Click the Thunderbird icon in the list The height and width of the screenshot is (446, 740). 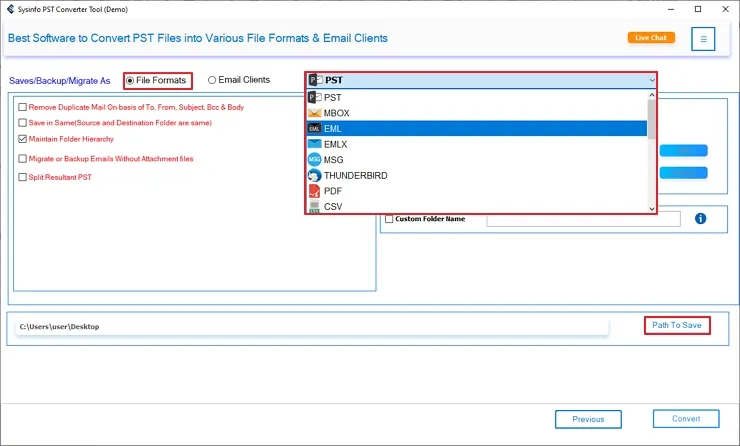[314, 176]
